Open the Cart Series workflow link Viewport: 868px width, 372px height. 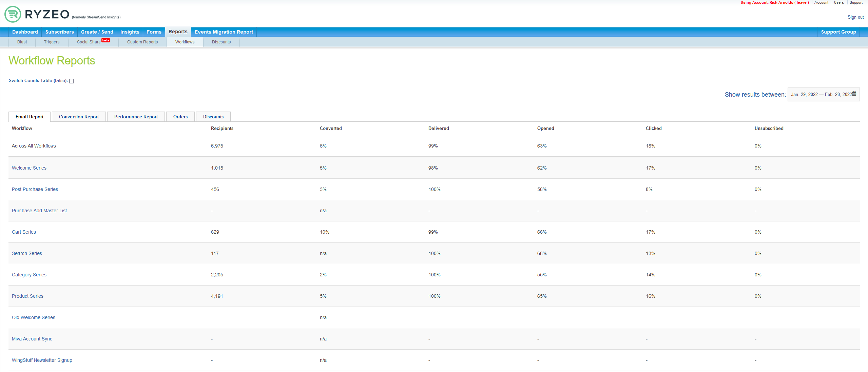(24, 232)
